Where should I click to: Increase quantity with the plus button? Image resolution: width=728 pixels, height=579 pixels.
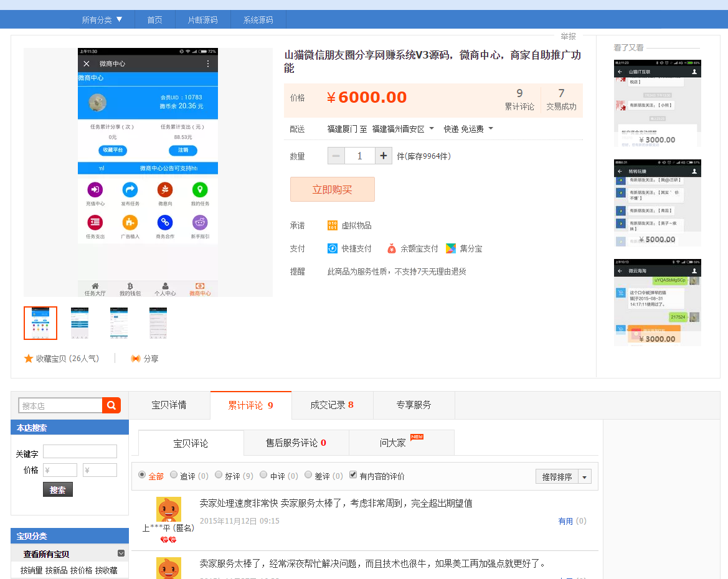coord(384,156)
